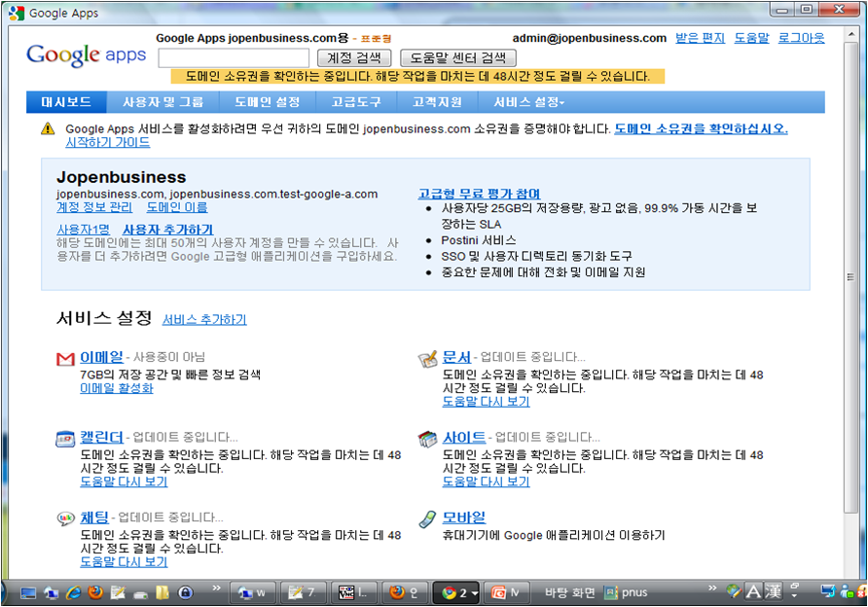Screen dimensions: 868x607
Task: Click the mobile phone icon beside 모바일
Action: 427,518
